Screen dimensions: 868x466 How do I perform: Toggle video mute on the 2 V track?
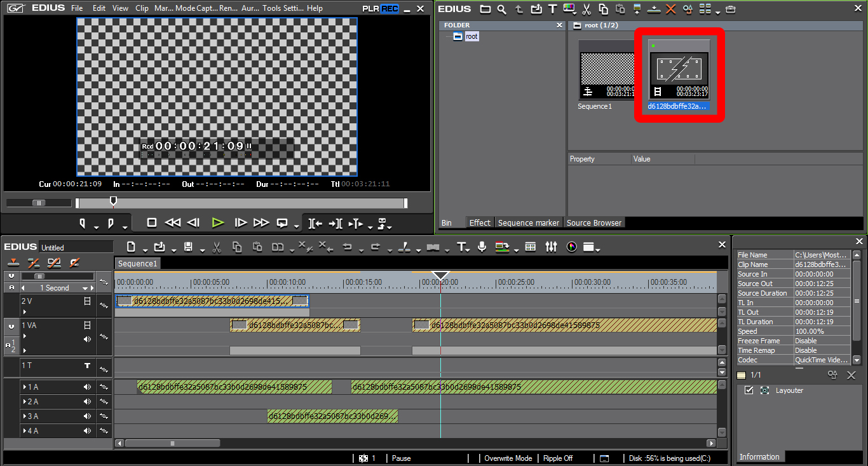[88, 301]
